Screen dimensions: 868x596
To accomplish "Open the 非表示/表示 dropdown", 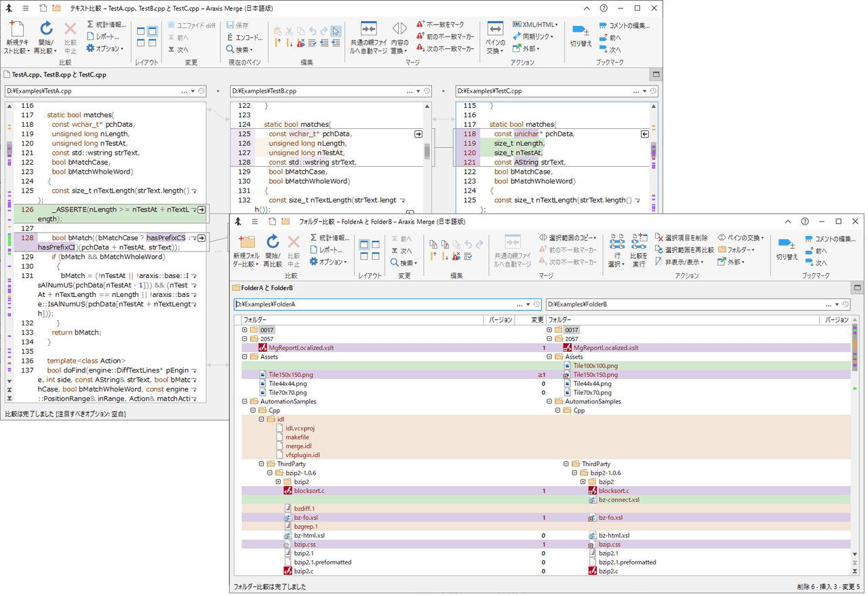I will point(679,262).
